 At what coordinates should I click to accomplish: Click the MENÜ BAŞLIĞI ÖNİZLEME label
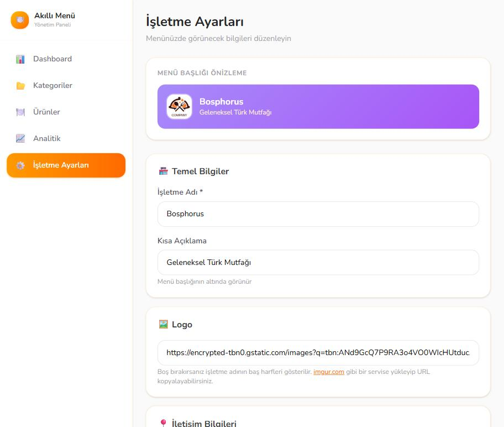pyautogui.click(x=202, y=73)
